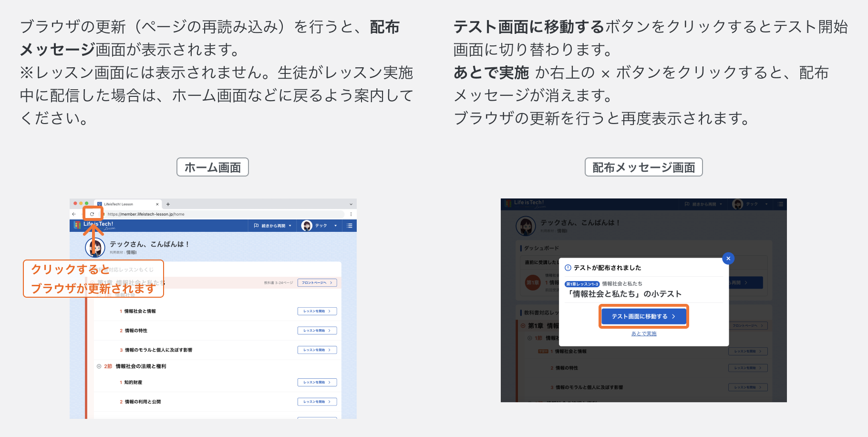The width and height of the screenshot is (868, 437).
Task: Start dimmed lesson 情報の特性 behind message
Action: [748, 368]
